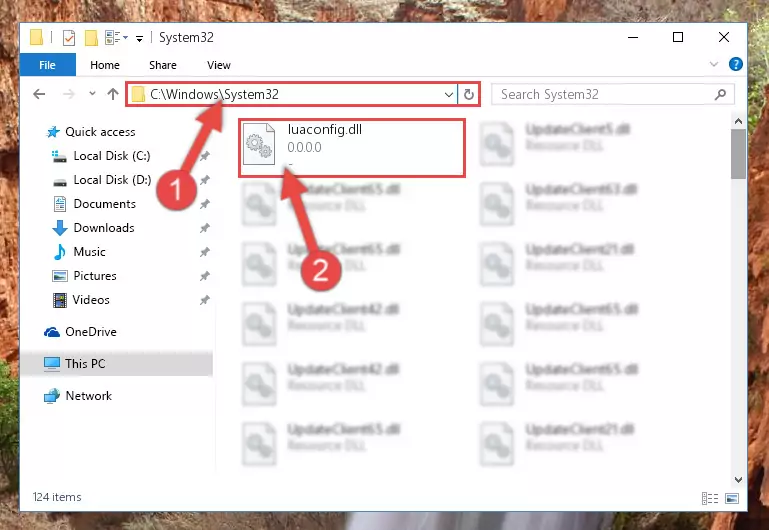Switch to the View ribbon tab
The height and width of the screenshot is (530, 769).
tap(219, 65)
